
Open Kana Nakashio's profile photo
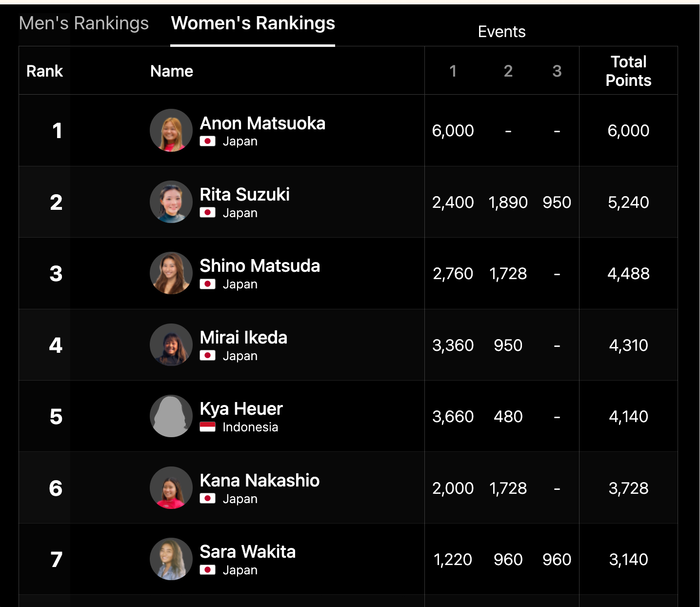pos(171,488)
